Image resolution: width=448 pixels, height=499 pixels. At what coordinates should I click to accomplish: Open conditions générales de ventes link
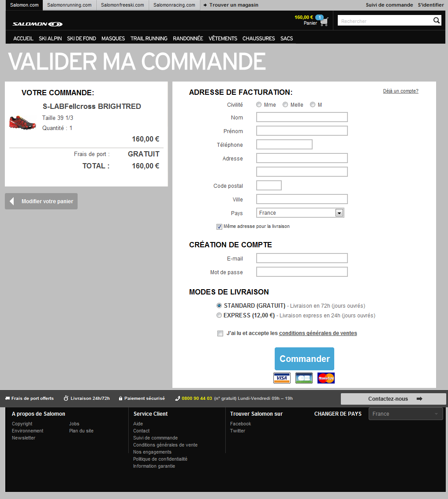click(x=318, y=333)
